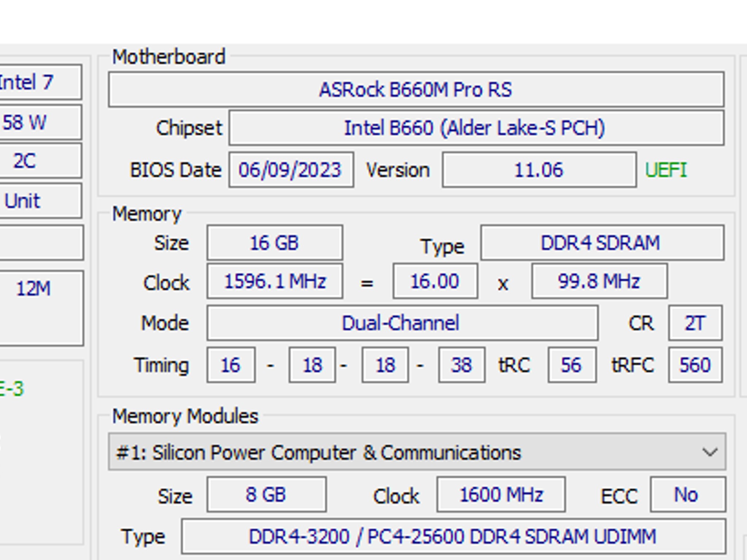Select the motherboard name ASRock B660M Pro RS

coord(416,91)
